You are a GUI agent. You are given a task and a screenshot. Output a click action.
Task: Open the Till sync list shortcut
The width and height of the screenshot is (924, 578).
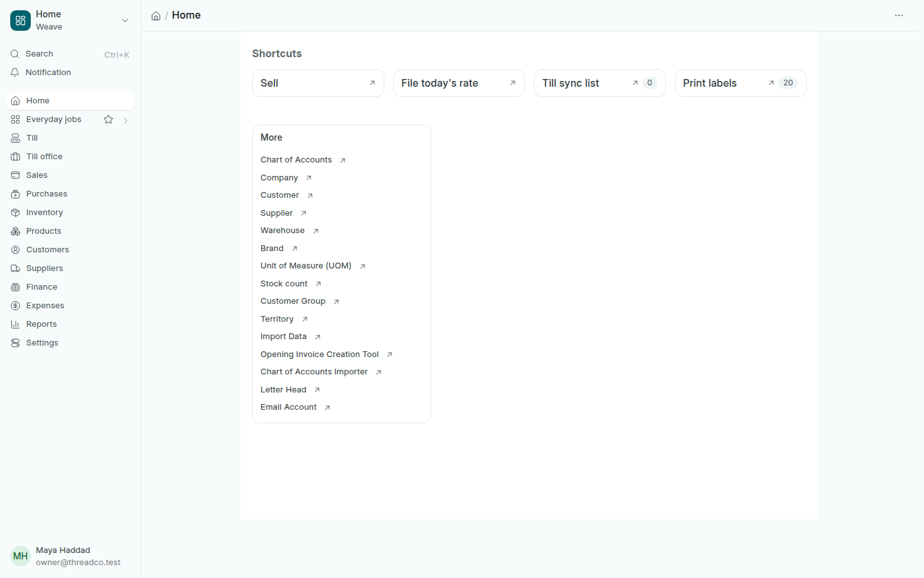599,83
